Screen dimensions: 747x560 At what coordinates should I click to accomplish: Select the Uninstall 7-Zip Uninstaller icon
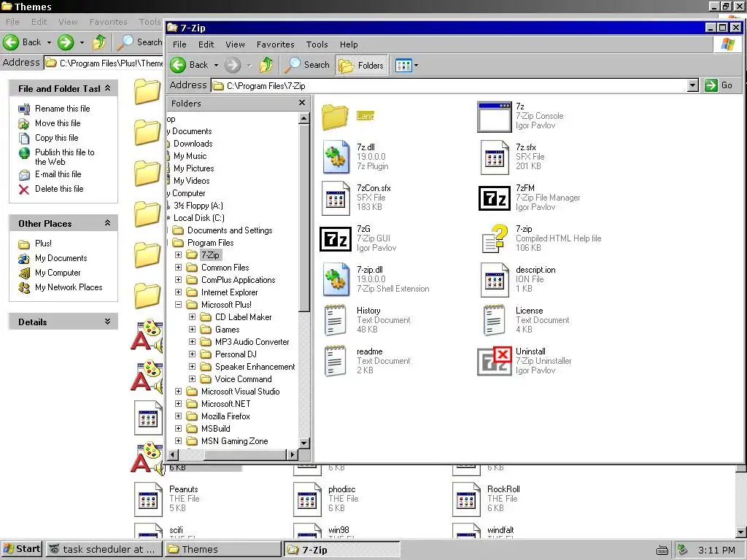coord(495,362)
